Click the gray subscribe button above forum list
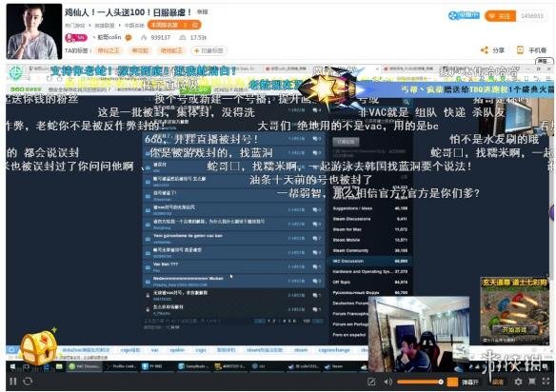Viewport: 556px width, 392px height. (346, 142)
